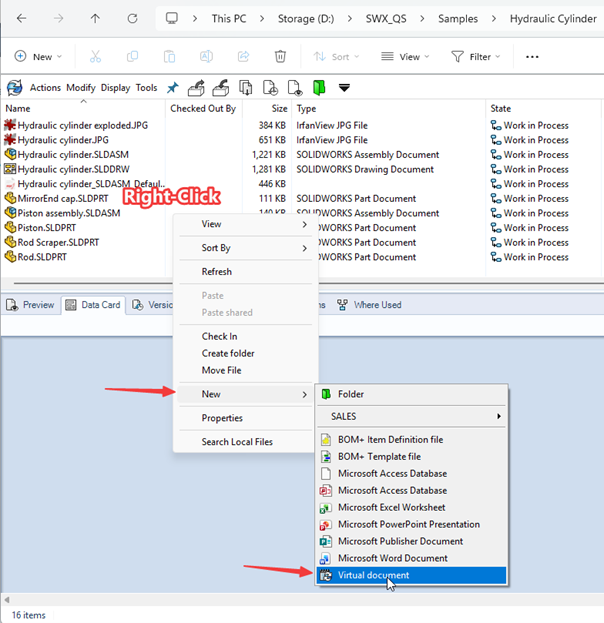The image size is (604, 623).
Task: Choose Microsoft Publisher Document
Action: click(412, 541)
